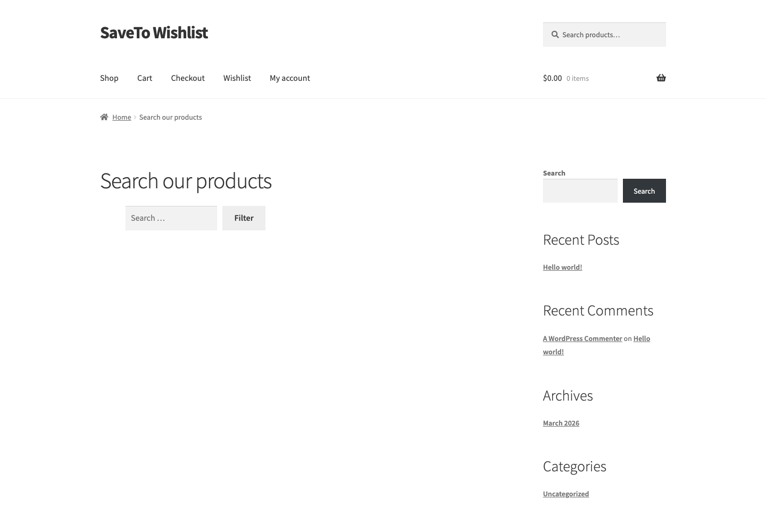
Task: Click the SaveTo Wishlist site title
Action: coord(154,32)
